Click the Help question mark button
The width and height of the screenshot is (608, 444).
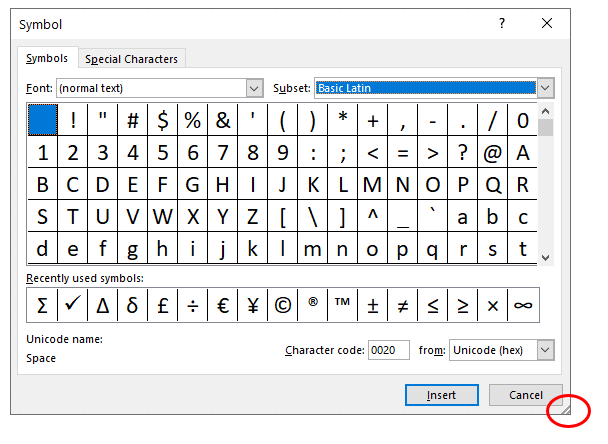[x=502, y=22]
